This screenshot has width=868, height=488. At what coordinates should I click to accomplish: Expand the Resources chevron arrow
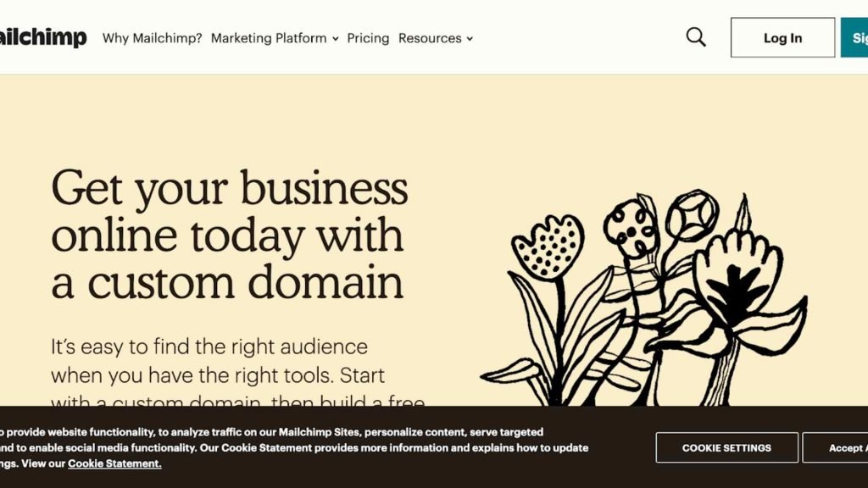pyautogui.click(x=470, y=39)
